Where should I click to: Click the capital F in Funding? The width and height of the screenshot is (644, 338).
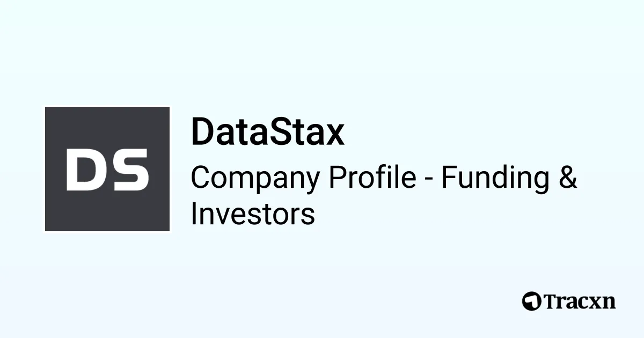click(448, 178)
